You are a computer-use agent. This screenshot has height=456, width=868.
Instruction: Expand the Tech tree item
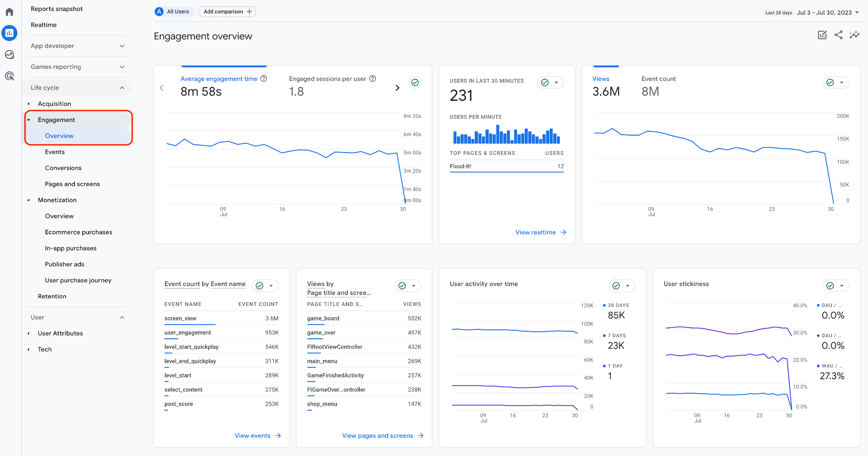point(29,350)
